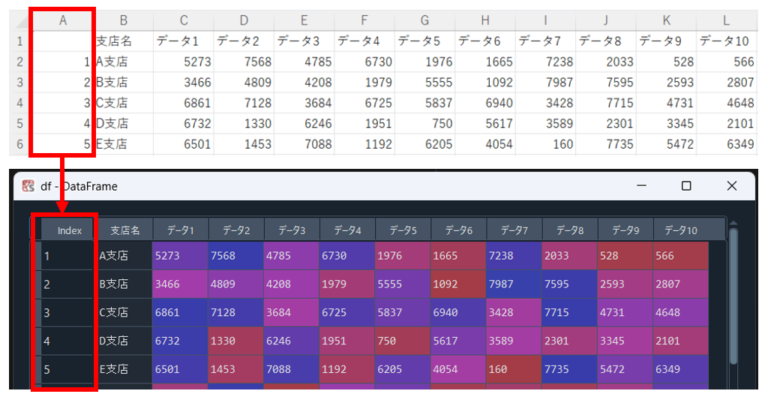Click spreadsheet cell データ5 header in row 1
Viewport: 768px width, 403px height.
point(424,41)
